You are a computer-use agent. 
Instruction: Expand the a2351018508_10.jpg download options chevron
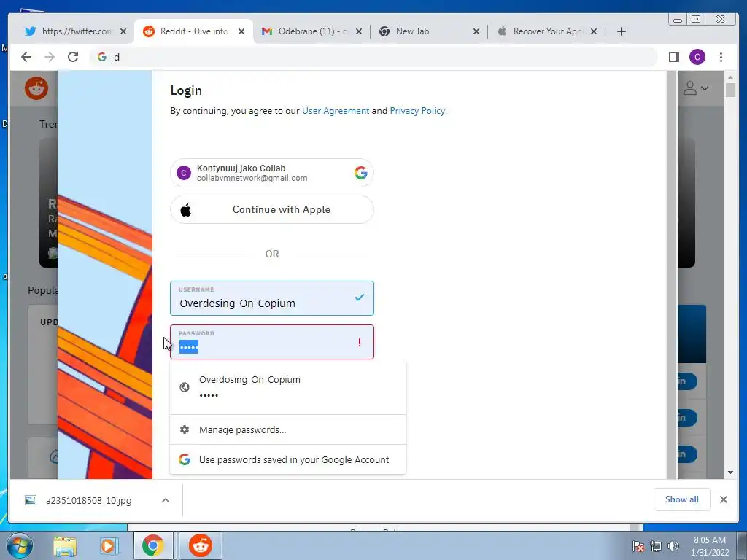[x=166, y=500]
